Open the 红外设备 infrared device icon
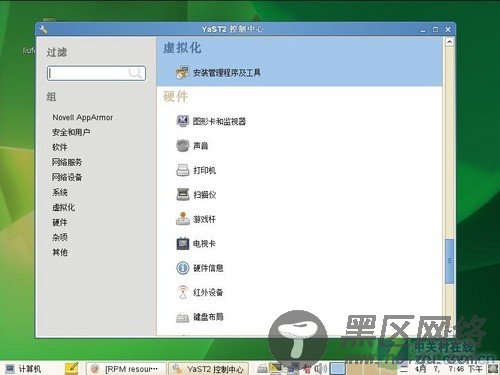The height and width of the screenshot is (375, 500). tap(182, 292)
